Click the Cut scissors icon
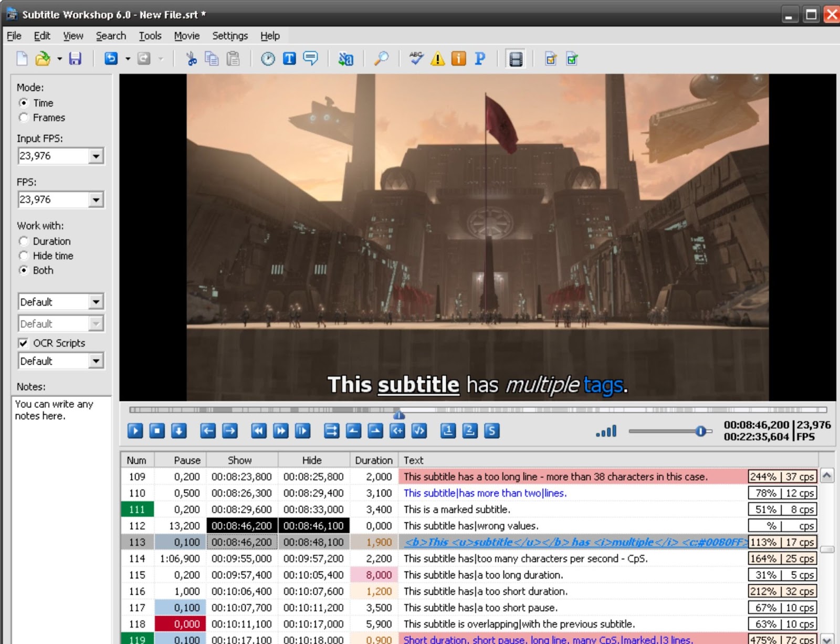This screenshot has width=840, height=644. click(191, 59)
